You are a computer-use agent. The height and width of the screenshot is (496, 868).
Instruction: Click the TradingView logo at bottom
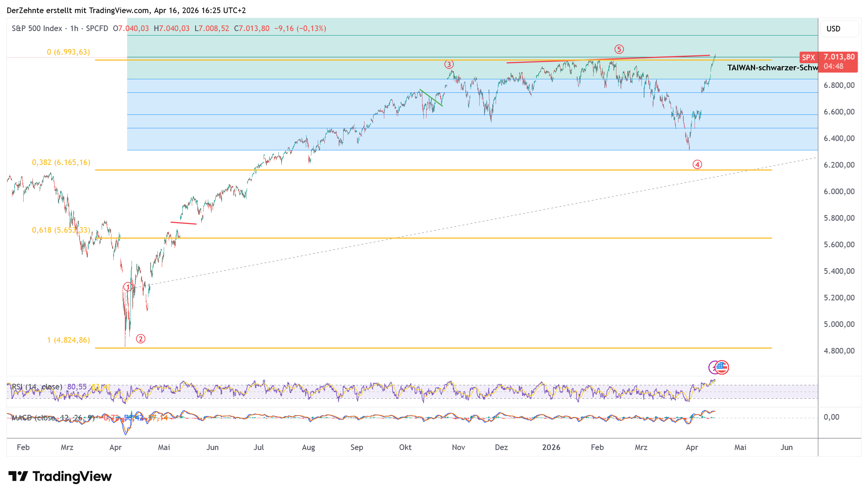point(60,476)
